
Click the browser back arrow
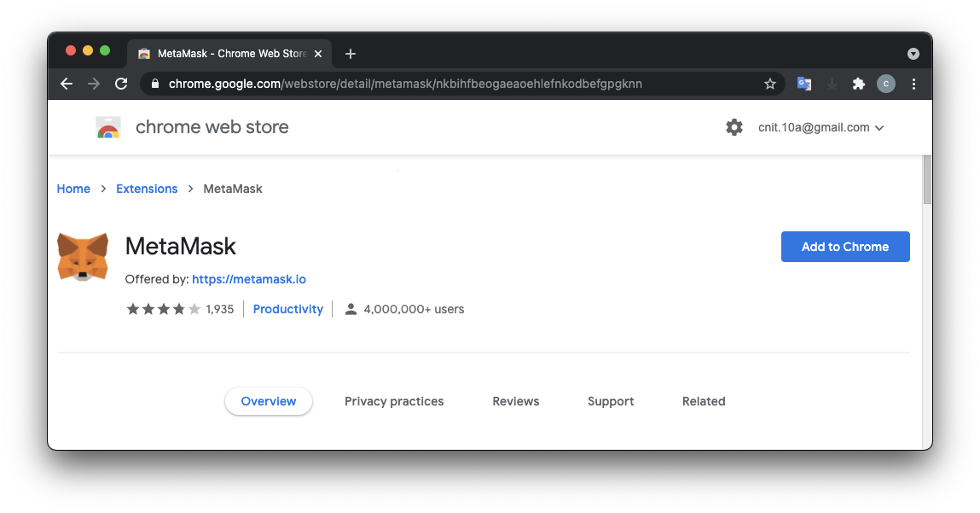tap(67, 84)
